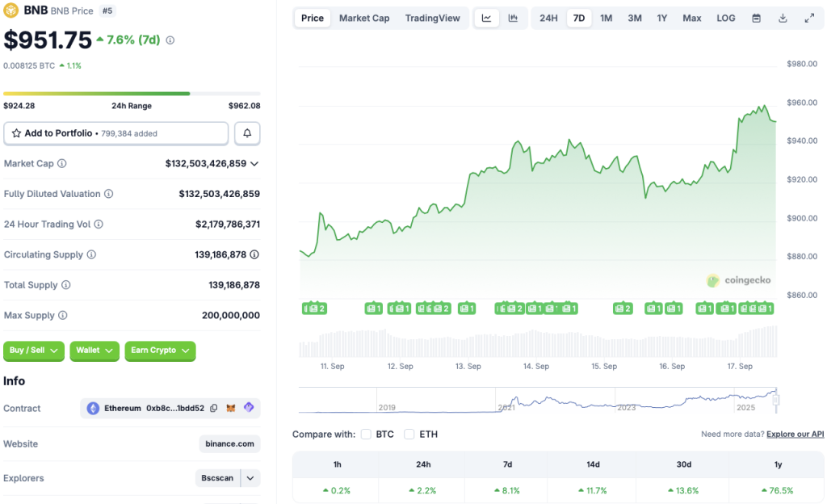Open binance.com website link

[229, 444]
